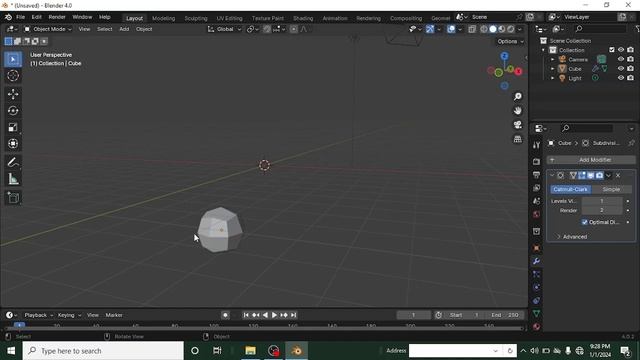Toggle modifier show in edit mode
640x360 pixels.
582,176
